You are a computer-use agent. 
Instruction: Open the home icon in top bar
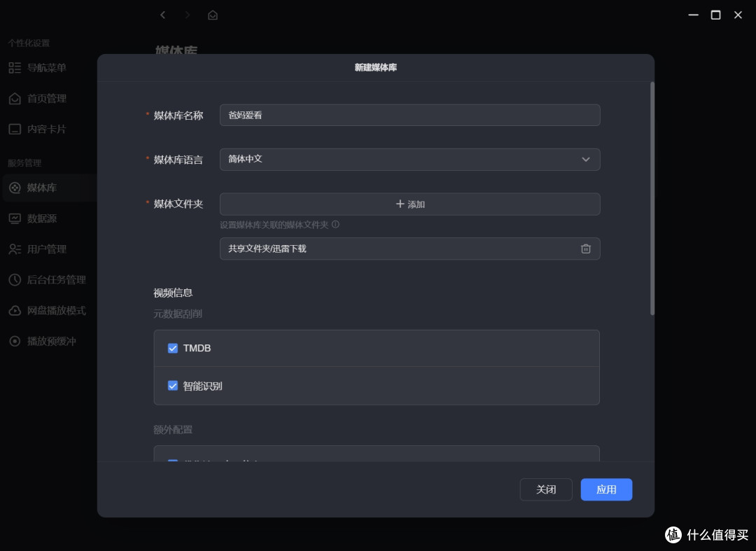click(x=213, y=15)
